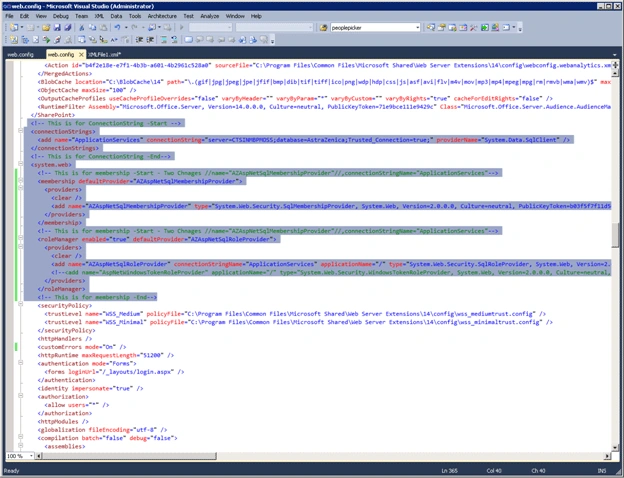Image resolution: width=624 pixels, height=478 pixels.
Task: Click the Display Object Member List icon
Action: (82, 40)
